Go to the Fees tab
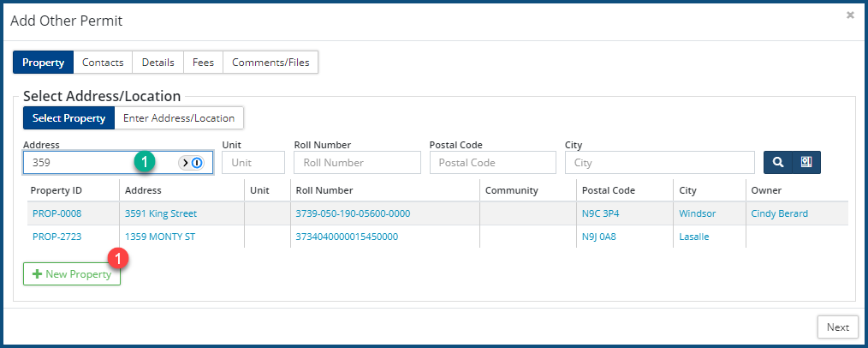 [203, 63]
